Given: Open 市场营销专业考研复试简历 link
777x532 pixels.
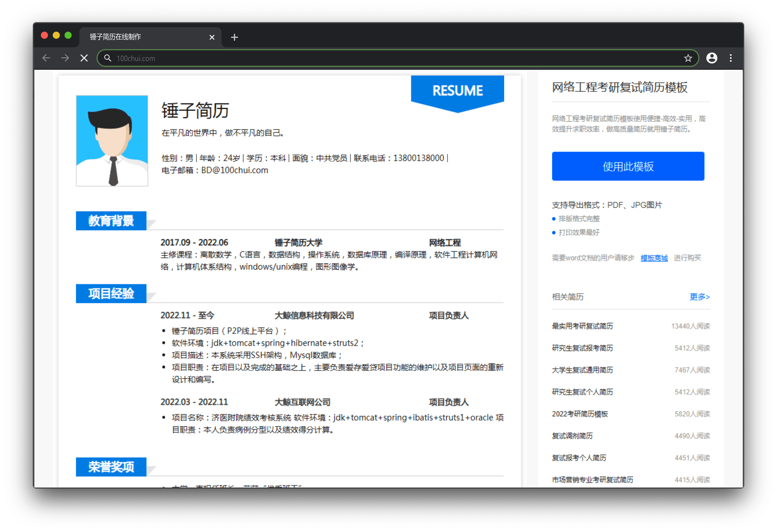Looking at the screenshot, I should 593,480.
